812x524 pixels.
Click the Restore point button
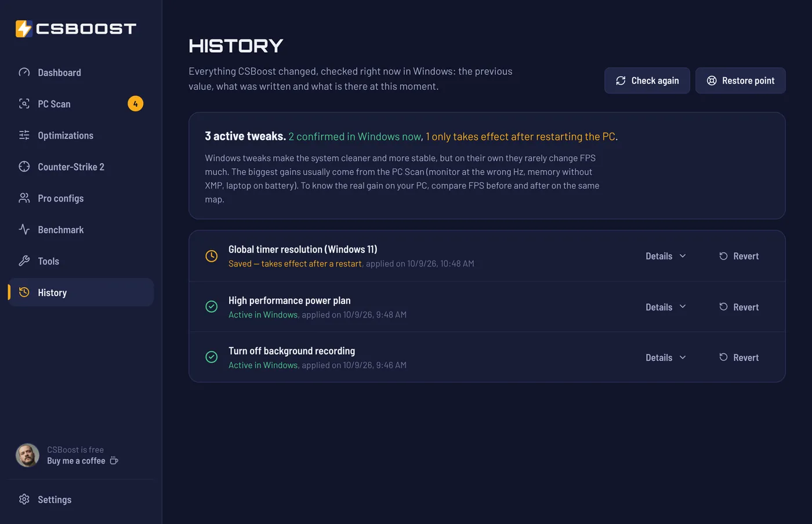[x=741, y=81]
